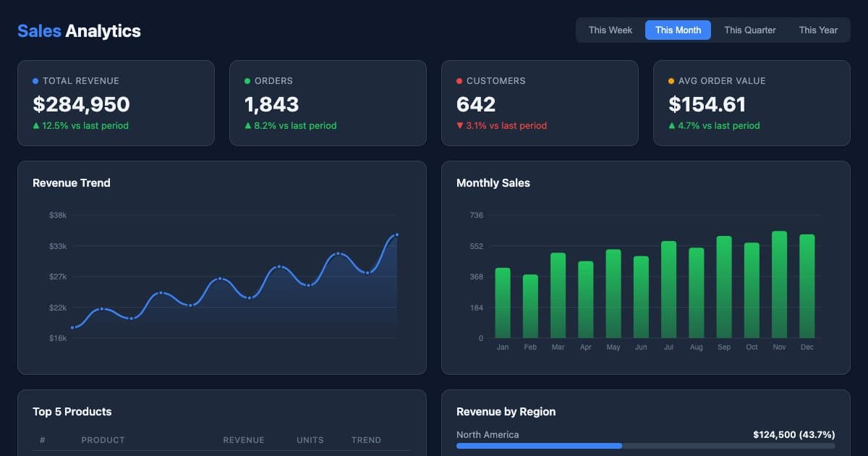Click the Oct bar in Monthly Sales
Viewport: 868px width, 456px height.
click(x=752, y=290)
